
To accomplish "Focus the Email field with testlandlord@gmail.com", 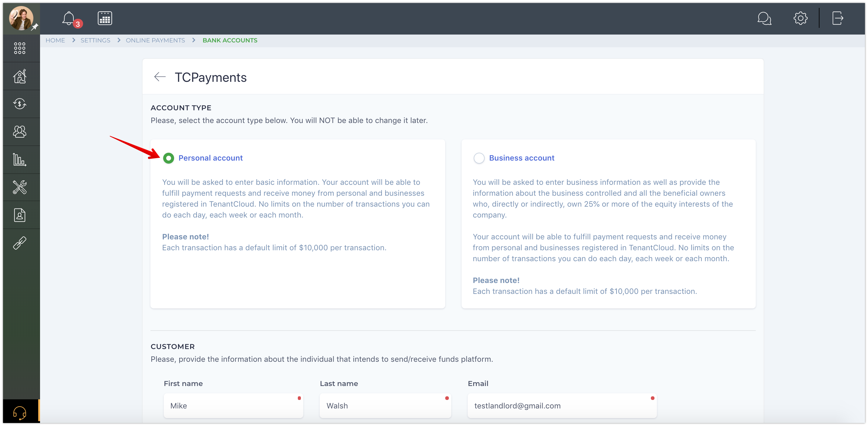I will [562, 405].
